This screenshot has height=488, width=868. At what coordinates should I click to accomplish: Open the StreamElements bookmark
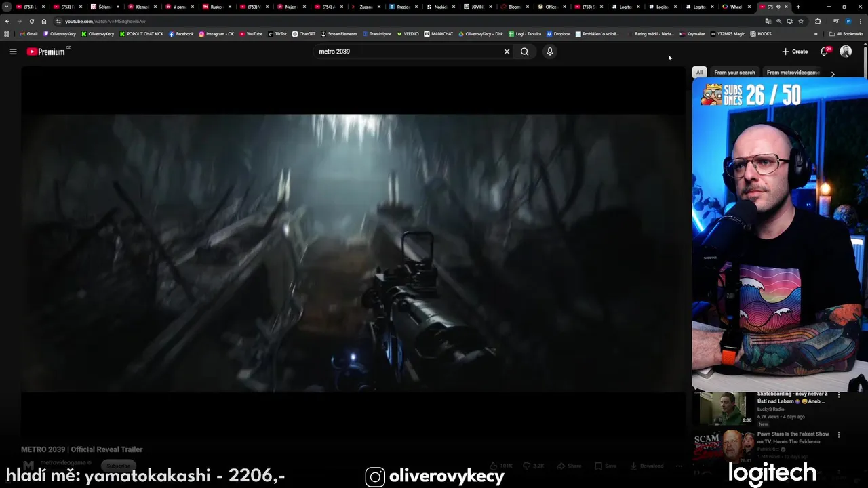pos(339,34)
